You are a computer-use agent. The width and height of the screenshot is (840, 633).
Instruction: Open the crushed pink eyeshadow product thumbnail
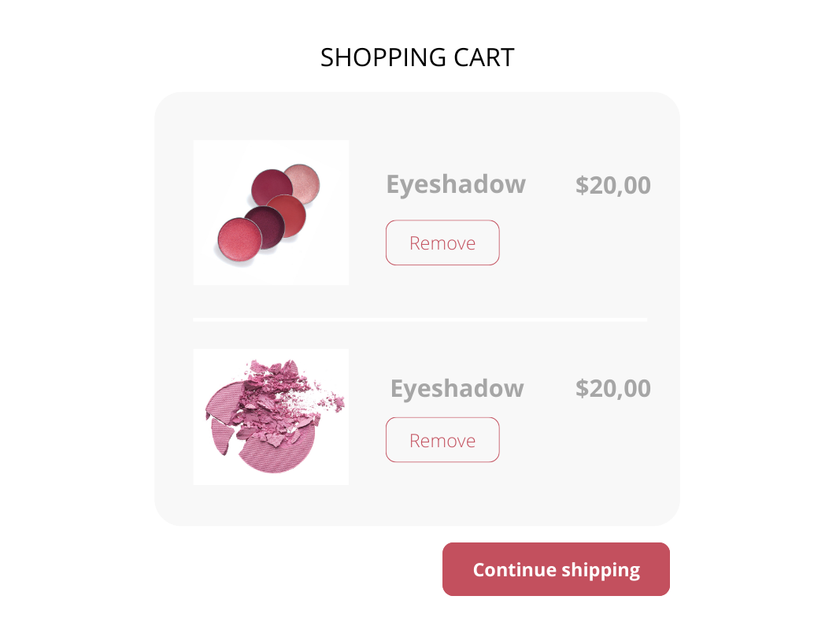pyautogui.click(x=271, y=416)
